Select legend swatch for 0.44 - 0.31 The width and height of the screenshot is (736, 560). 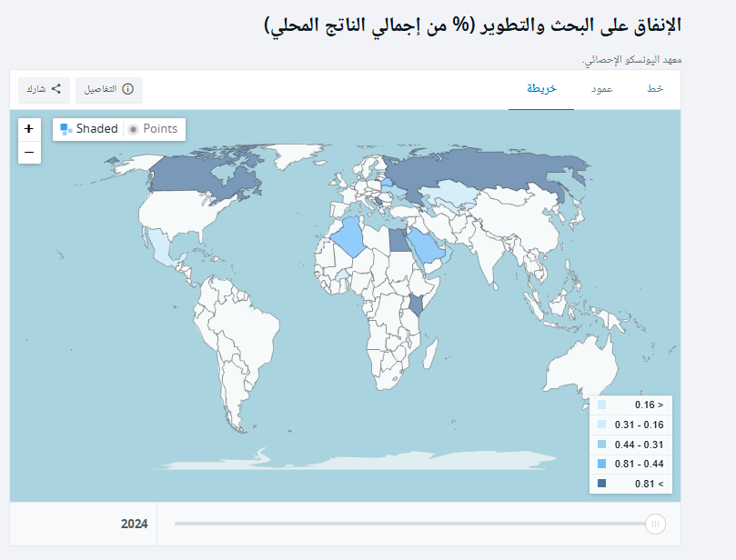tap(601, 445)
